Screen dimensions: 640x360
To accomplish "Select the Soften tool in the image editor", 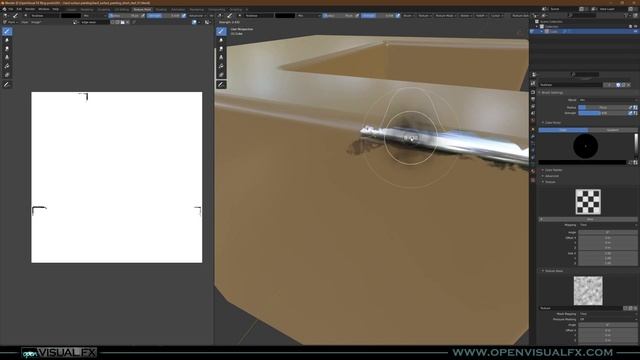I will click(7, 40).
